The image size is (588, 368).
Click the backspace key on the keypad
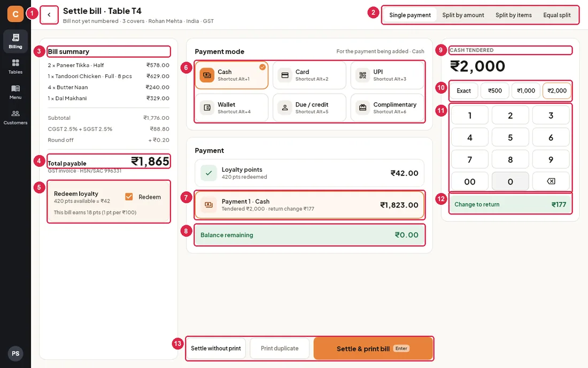click(551, 181)
